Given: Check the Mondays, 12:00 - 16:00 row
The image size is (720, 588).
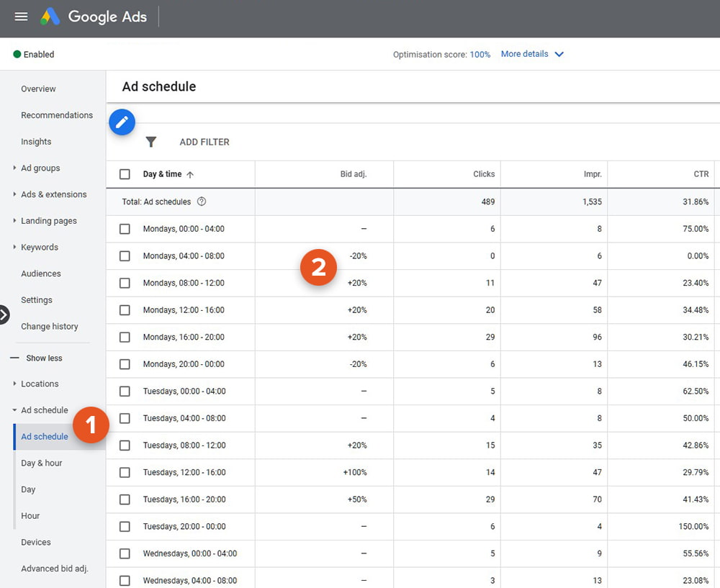Looking at the screenshot, I should [x=125, y=310].
